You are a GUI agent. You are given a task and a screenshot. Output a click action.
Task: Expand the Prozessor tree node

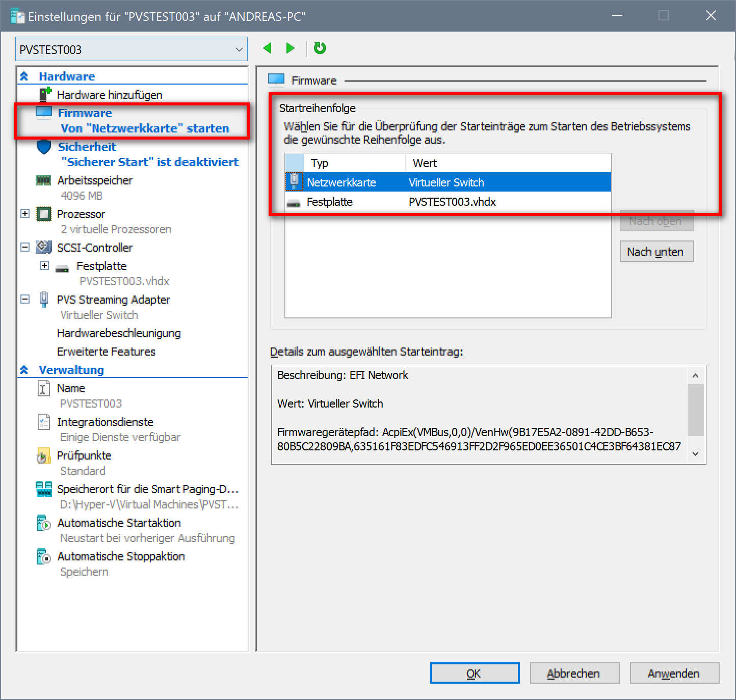[25, 213]
